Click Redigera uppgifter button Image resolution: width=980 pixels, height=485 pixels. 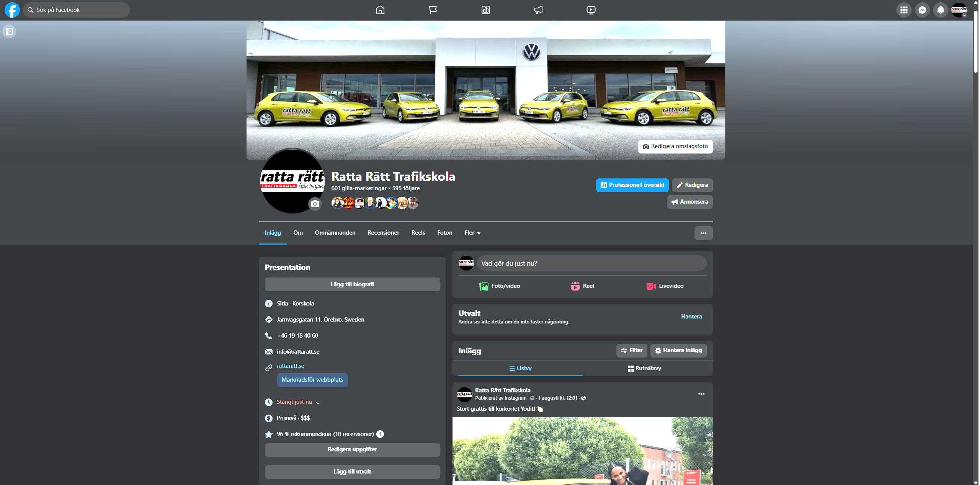352,449
